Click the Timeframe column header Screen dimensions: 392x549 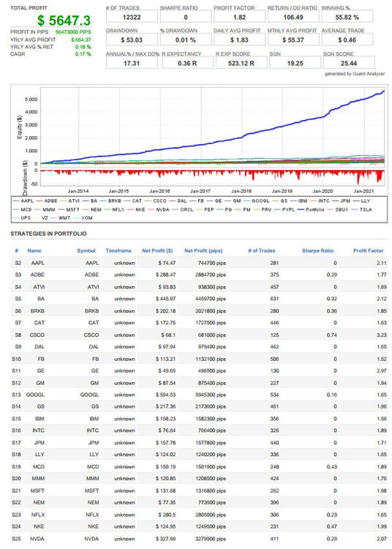pyautogui.click(x=118, y=250)
